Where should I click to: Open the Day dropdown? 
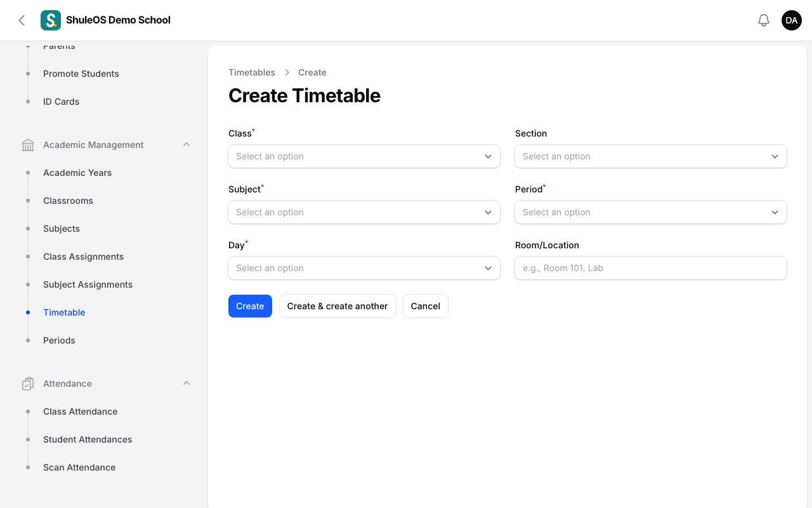[x=364, y=268]
